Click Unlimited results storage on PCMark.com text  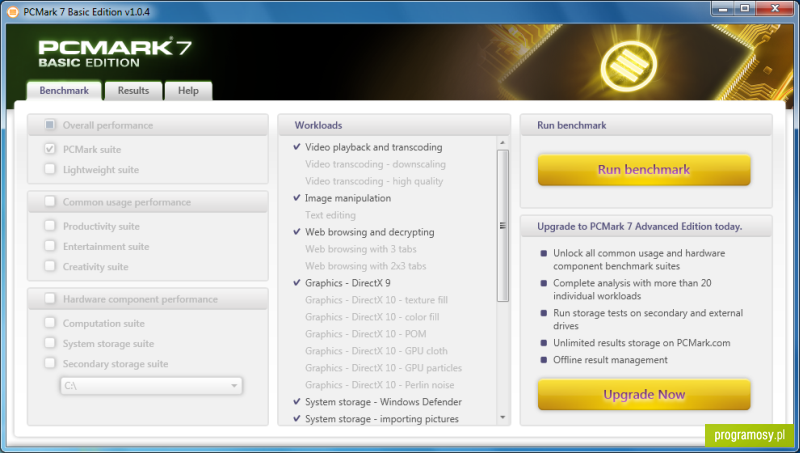(641, 343)
